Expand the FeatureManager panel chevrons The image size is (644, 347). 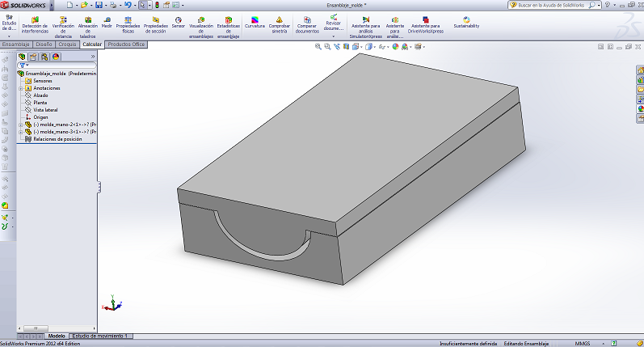click(93, 57)
